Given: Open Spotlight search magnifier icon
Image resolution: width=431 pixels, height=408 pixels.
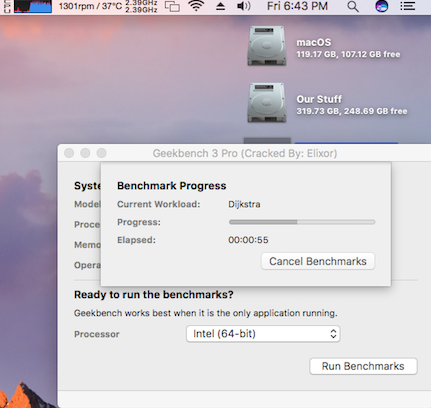Looking at the screenshot, I should click(x=353, y=6).
